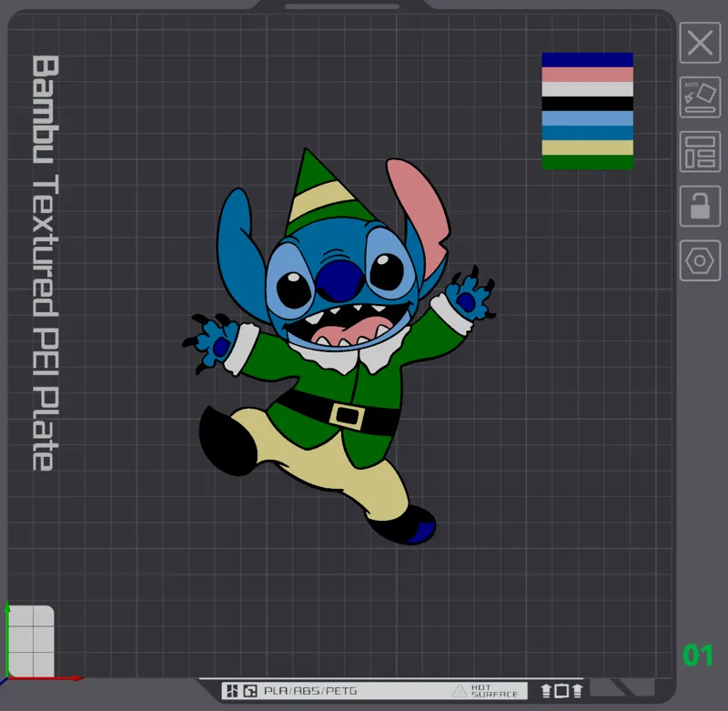Arrange objects on the plate
728x711 pixels.
tap(700, 152)
